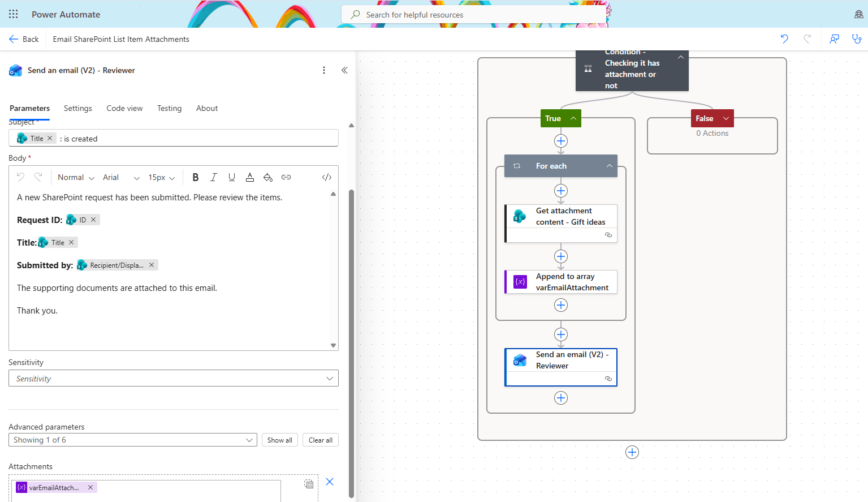
Task: Add action above For each
Action: coord(561,141)
